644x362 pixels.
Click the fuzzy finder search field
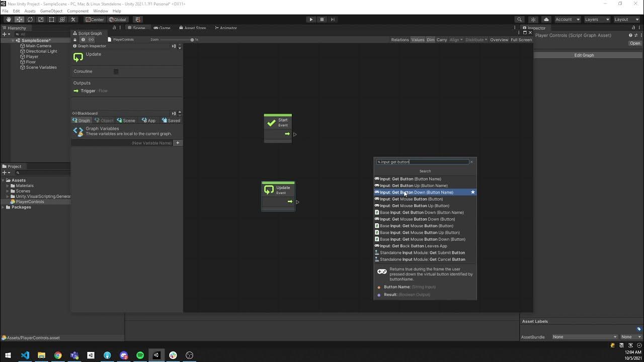422,162
